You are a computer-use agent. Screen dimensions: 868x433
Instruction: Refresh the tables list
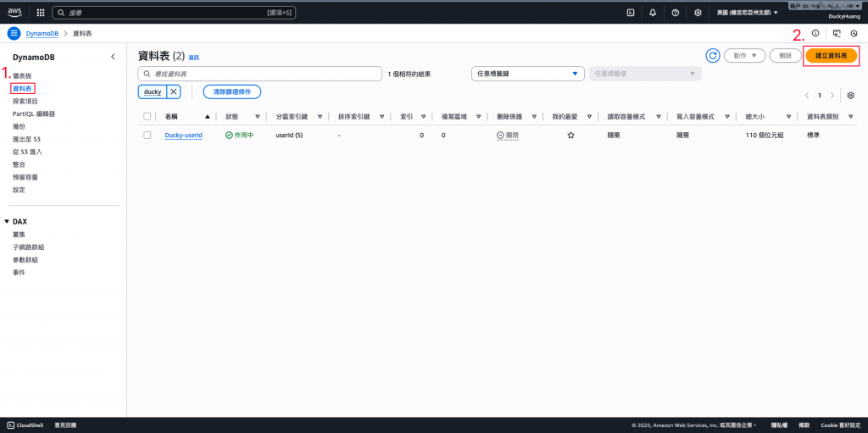point(712,55)
